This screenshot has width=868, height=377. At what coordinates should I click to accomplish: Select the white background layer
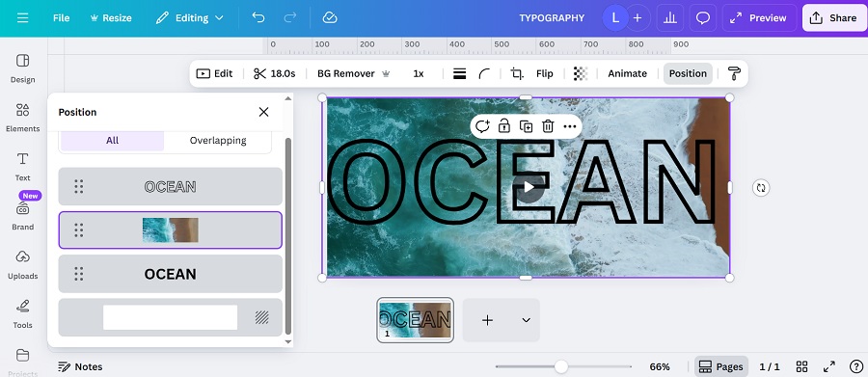(x=171, y=317)
